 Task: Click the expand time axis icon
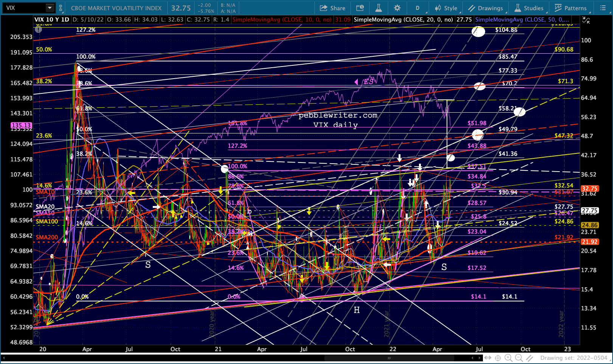(488, 358)
